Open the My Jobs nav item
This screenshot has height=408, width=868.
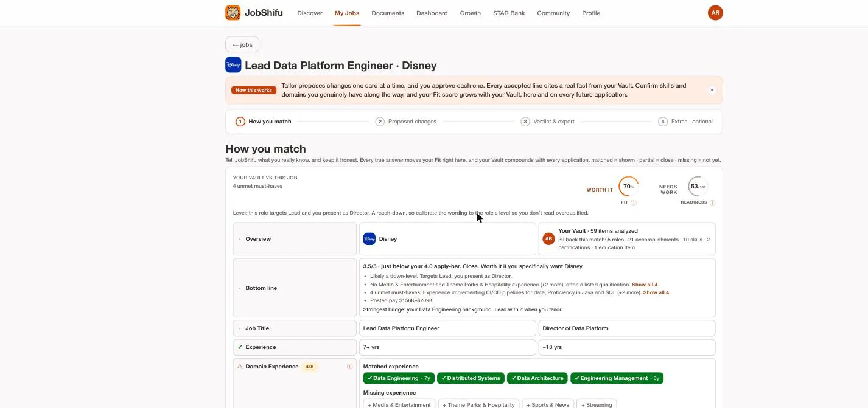coord(347,13)
